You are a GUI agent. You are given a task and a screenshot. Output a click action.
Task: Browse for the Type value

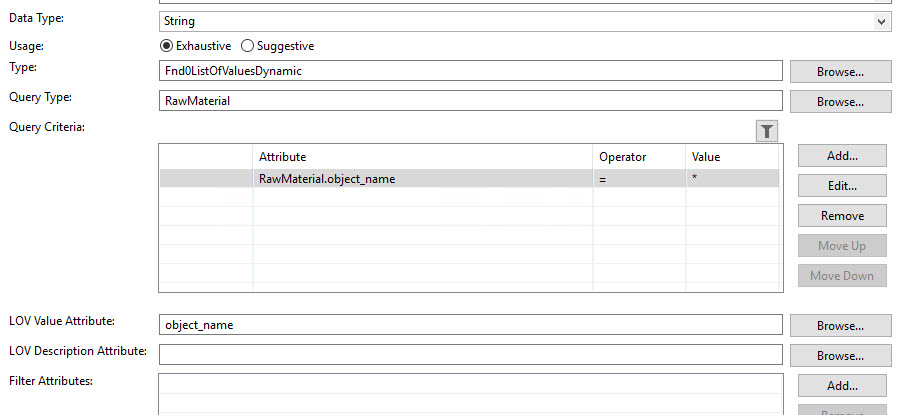840,72
